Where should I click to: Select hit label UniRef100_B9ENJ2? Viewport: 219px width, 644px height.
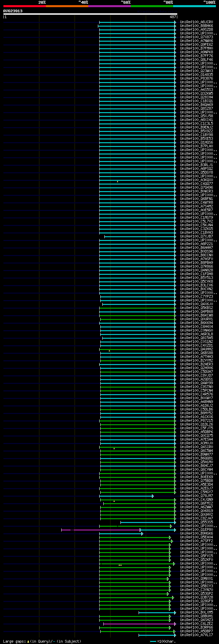[x=196, y=128]
